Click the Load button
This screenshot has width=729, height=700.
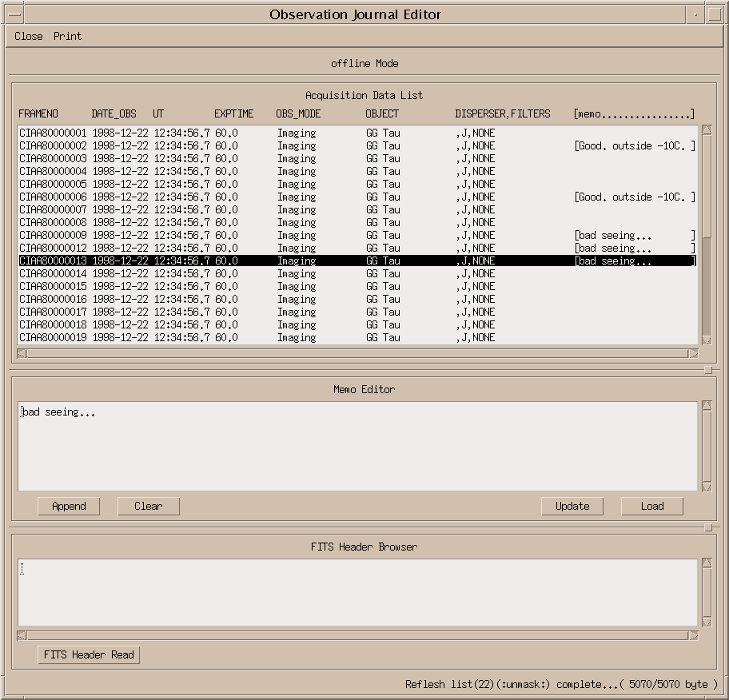[x=652, y=506]
